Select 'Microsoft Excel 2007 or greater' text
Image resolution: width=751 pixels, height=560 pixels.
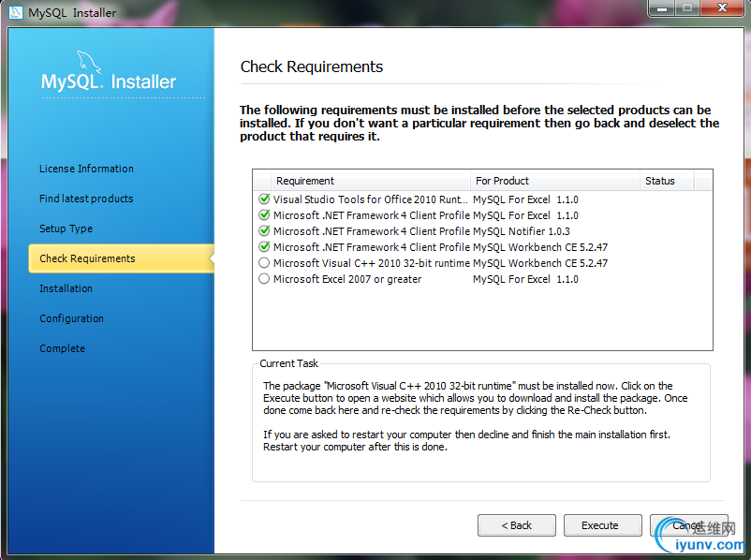pos(347,279)
